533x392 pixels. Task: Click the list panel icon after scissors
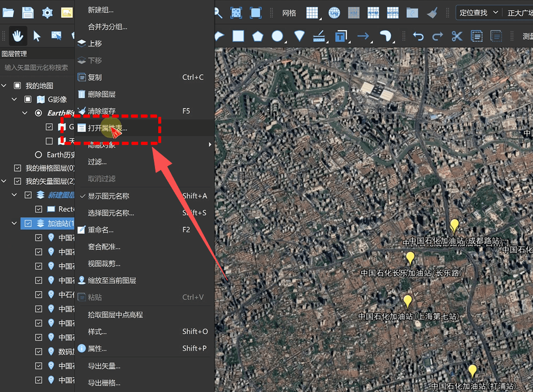point(477,36)
